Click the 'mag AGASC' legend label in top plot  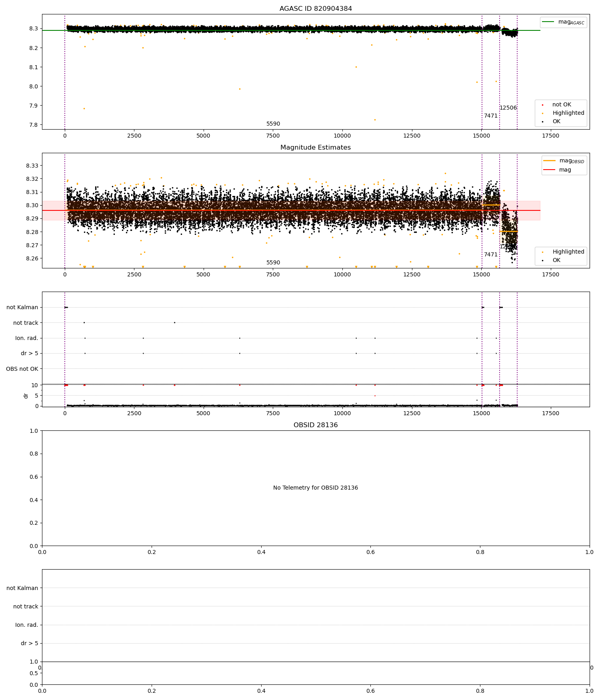[x=571, y=22]
